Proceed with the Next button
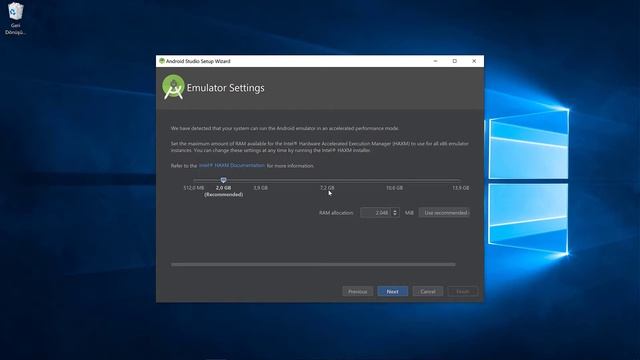Image resolution: width=640 pixels, height=360 pixels. (393, 291)
